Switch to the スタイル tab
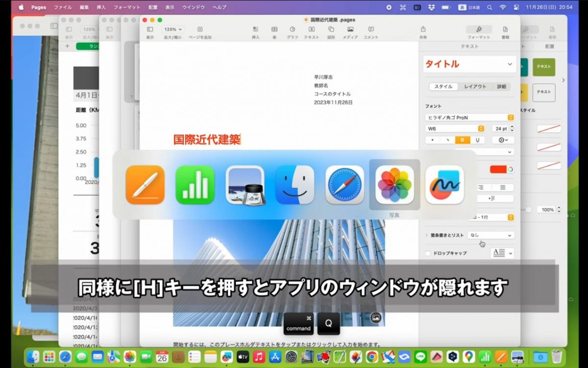Image resolution: width=588 pixels, height=368 pixels. 443,87
